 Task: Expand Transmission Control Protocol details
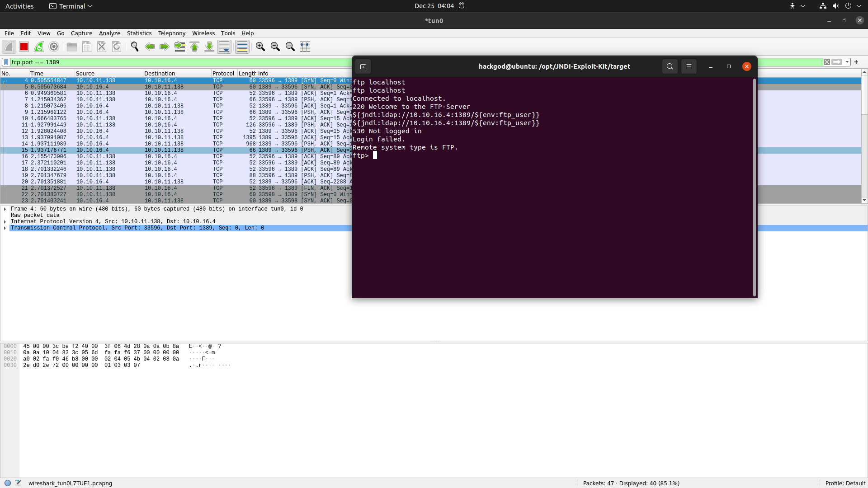click(x=5, y=228)
